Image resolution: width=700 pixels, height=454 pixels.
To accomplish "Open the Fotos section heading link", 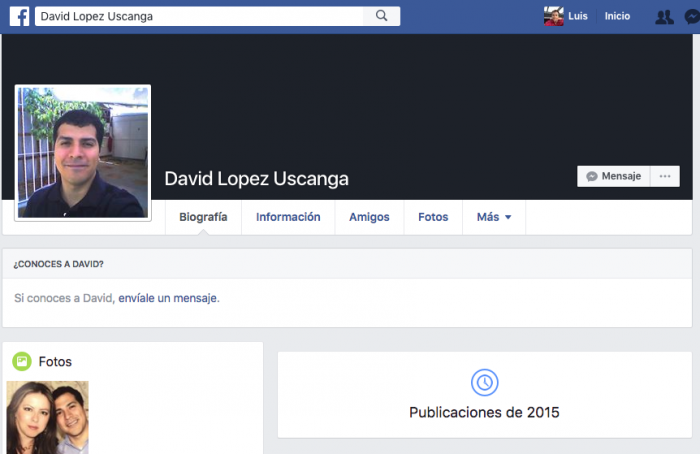I will [55, 362].
